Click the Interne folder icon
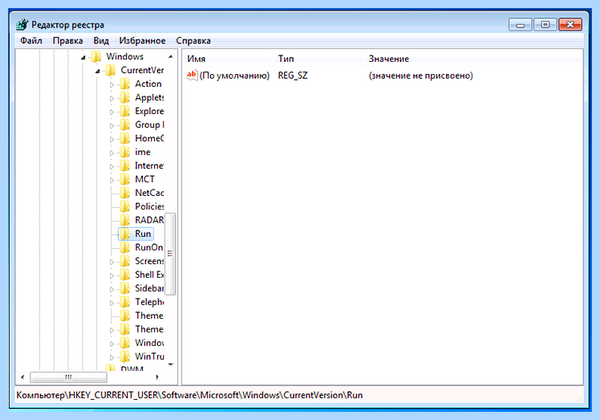 click(125, 166)
